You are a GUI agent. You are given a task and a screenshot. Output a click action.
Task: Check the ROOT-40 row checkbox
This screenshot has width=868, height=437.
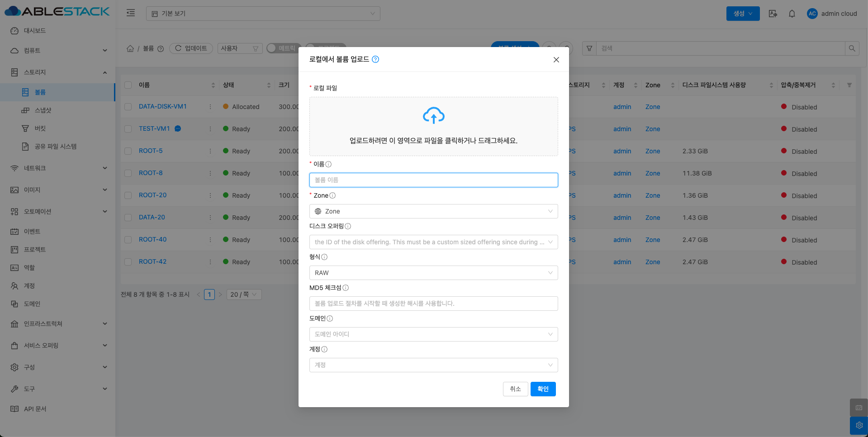128,240
